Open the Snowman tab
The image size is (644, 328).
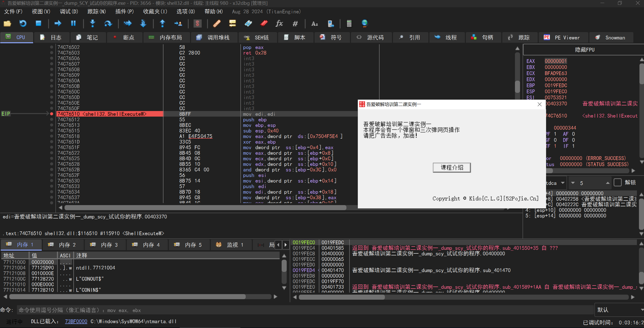[x=611, y=37]
